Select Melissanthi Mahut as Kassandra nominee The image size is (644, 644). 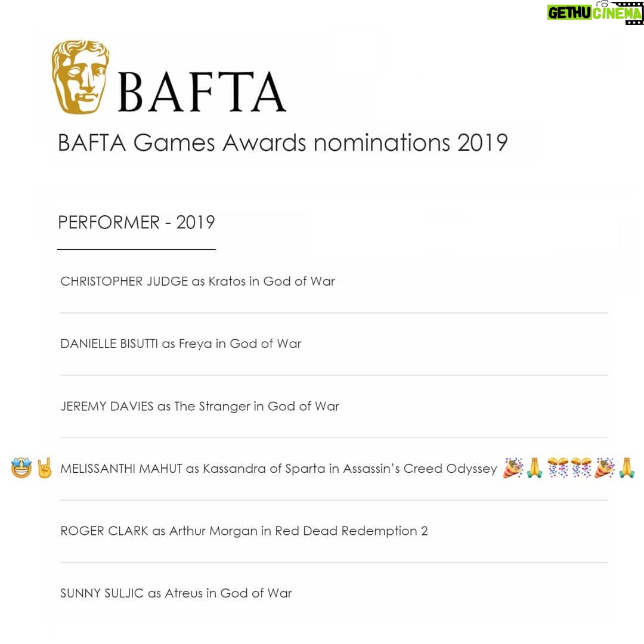click(x=278, y=469)
